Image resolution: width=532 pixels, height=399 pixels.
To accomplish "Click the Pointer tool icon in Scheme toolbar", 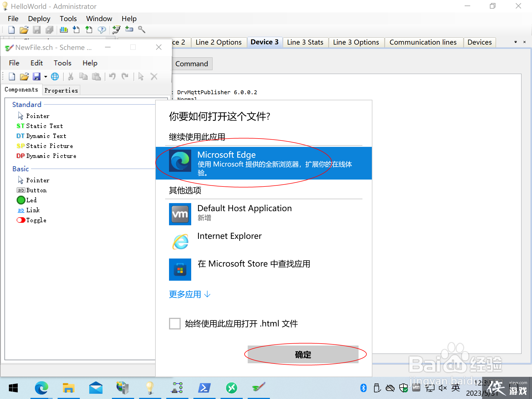I will coord(141,76).
